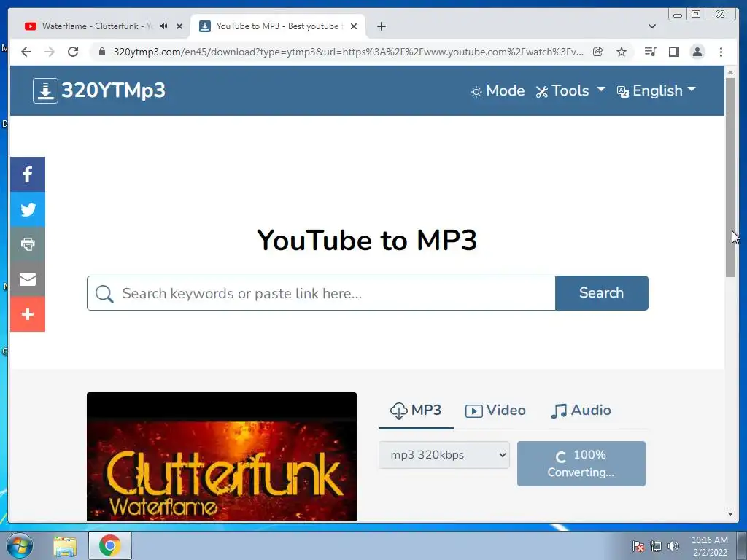Open the mp3 320kbps quality dropdown
747x560 pixels.
[x=444, y=455]
